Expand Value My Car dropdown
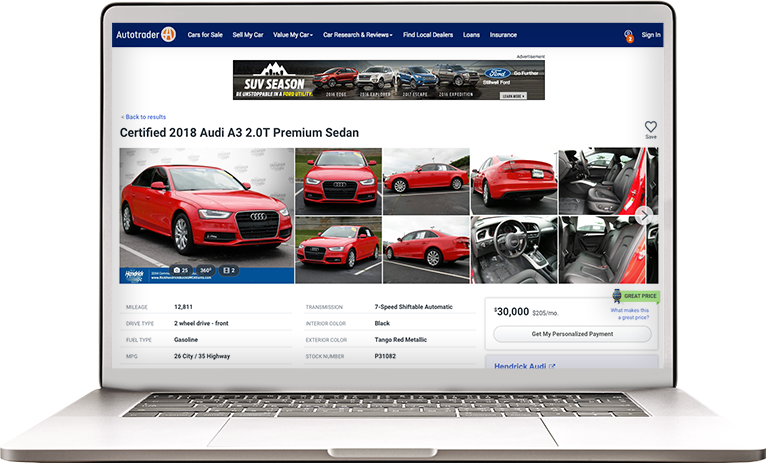766x463 pixels. pyautogui.click(x=293, y=35)
